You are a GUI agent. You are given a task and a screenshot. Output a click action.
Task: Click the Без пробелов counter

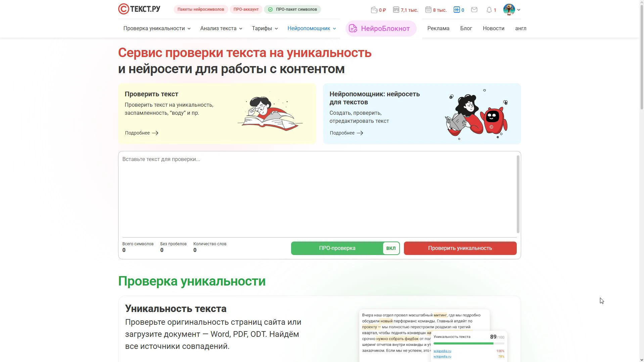[173, 247]
